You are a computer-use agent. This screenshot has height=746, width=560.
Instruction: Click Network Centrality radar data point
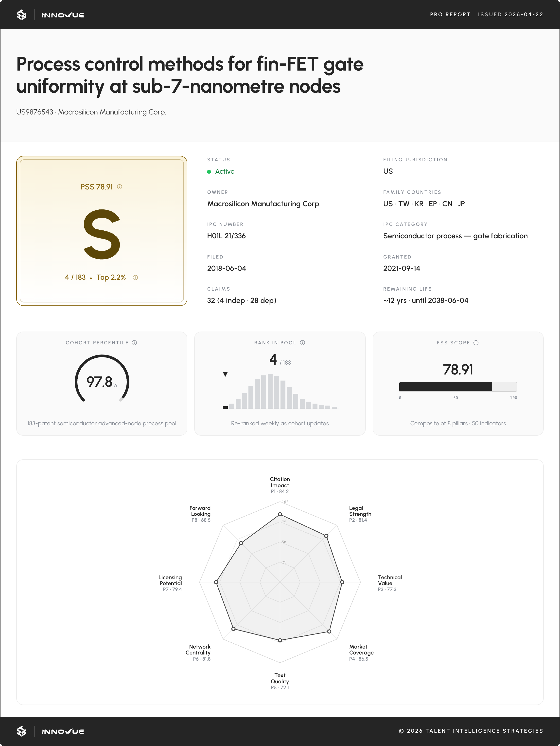(233, 629)
